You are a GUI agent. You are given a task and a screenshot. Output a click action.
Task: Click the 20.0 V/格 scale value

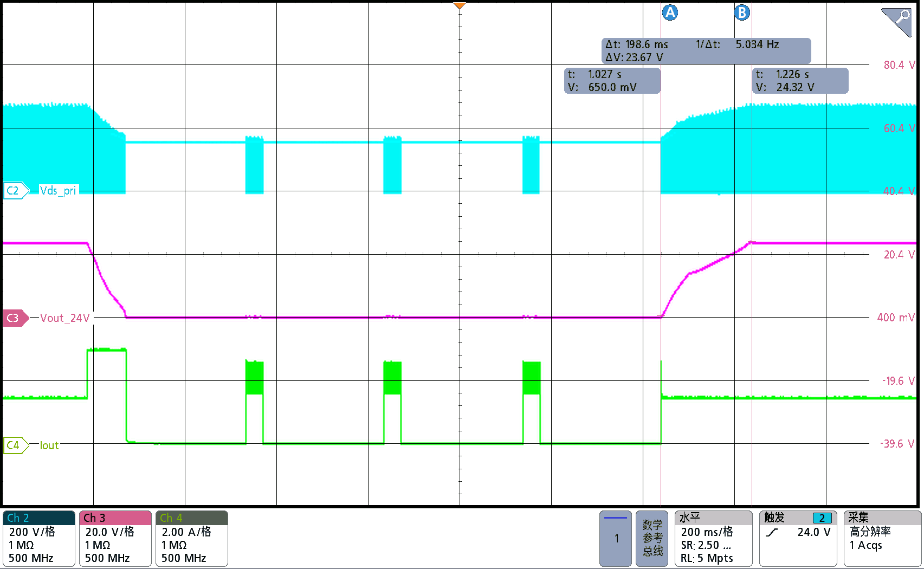point(109,532)
